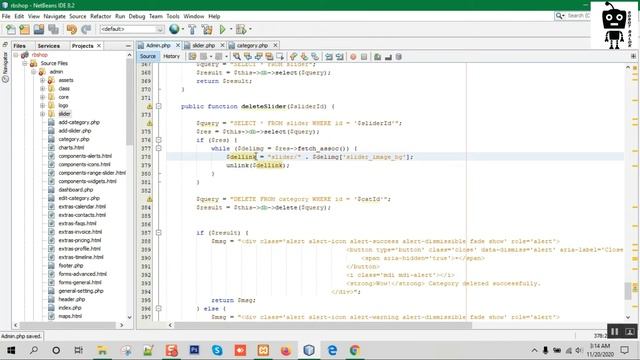Collapse code fold at line 377
Image resolution: width=640 pixels, height=360 pixels.
(159, 148)
